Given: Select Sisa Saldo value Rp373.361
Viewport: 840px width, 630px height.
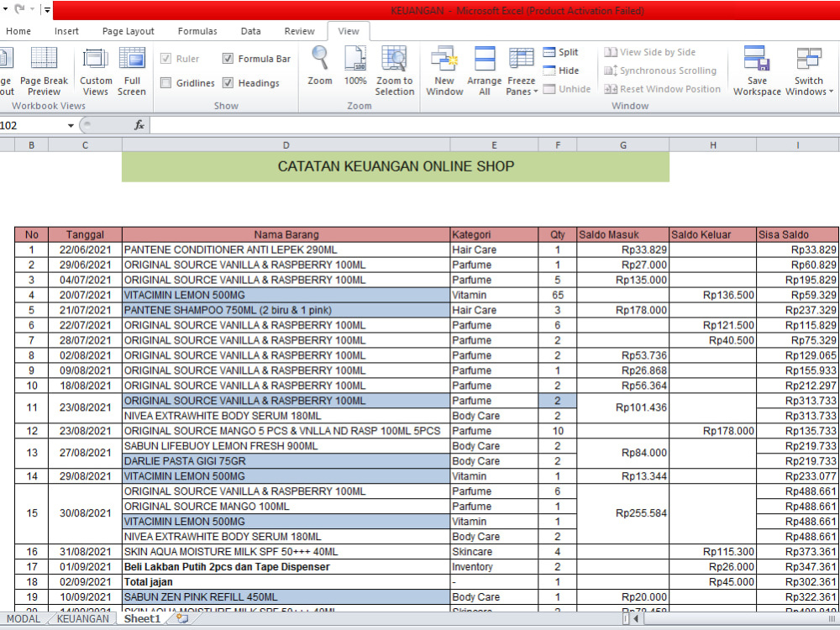Looking at the screenshot, I should 798,552.
